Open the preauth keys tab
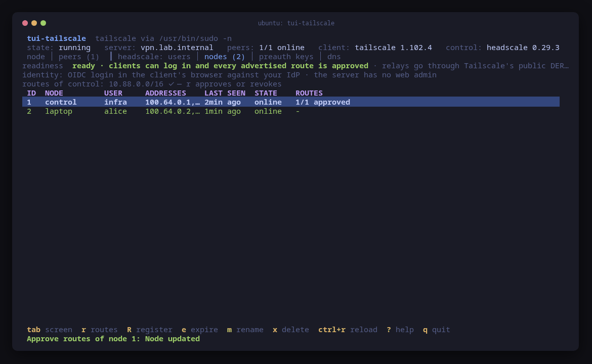This screenshot has width=592, height=364. click(x=286, y=57)
